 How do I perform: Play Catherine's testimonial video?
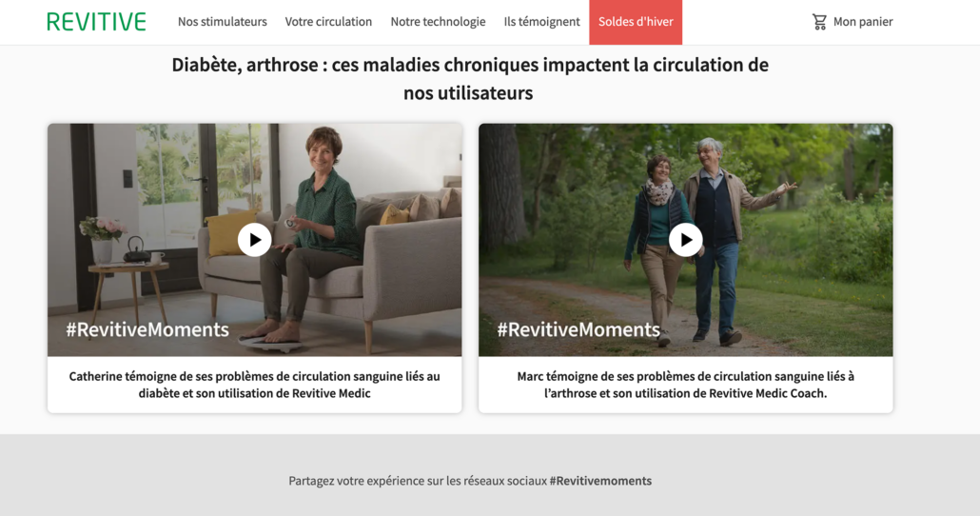point(254,240)
